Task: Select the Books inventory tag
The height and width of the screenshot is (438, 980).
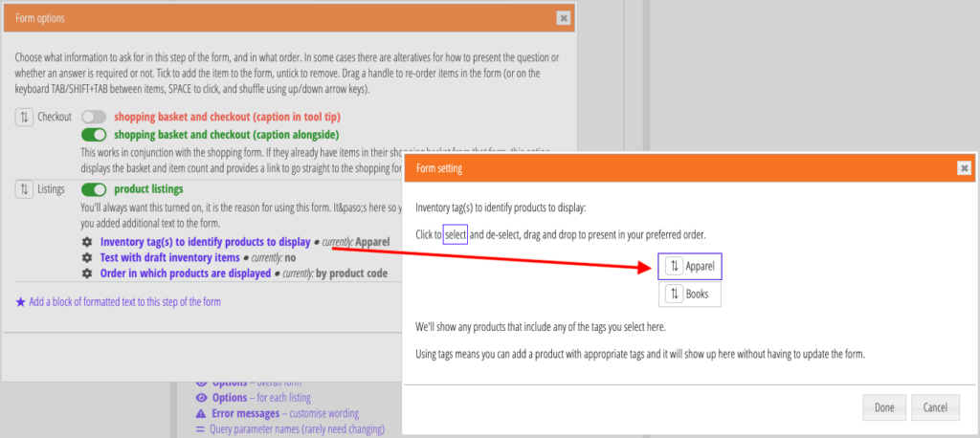Action: 698,295
